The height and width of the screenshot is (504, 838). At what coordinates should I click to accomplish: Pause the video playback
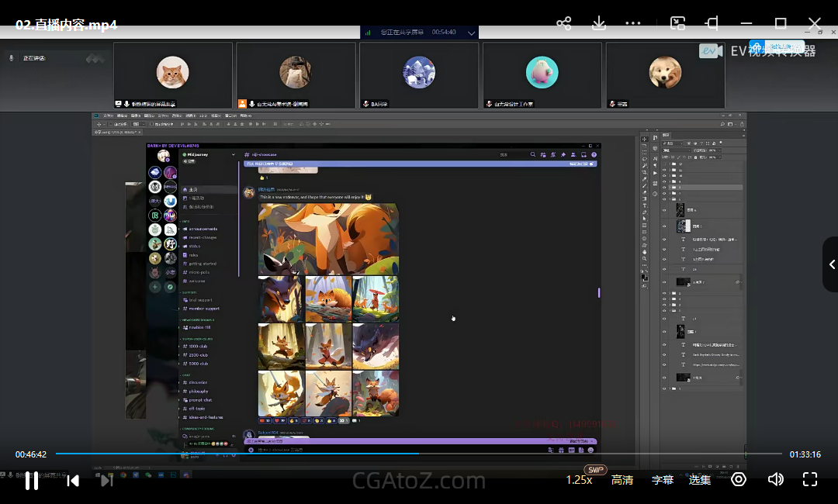pos(32,481)
